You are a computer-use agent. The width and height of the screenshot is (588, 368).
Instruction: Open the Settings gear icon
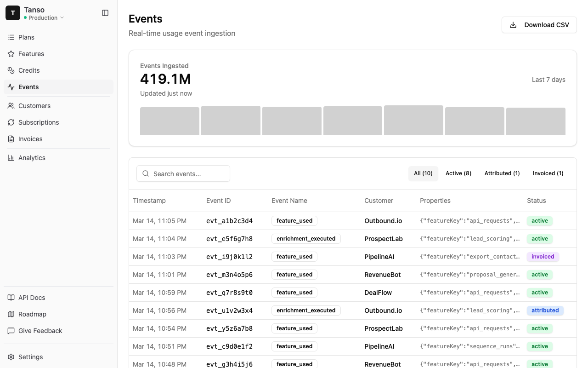pyautogui.click(x=11, y=357)
